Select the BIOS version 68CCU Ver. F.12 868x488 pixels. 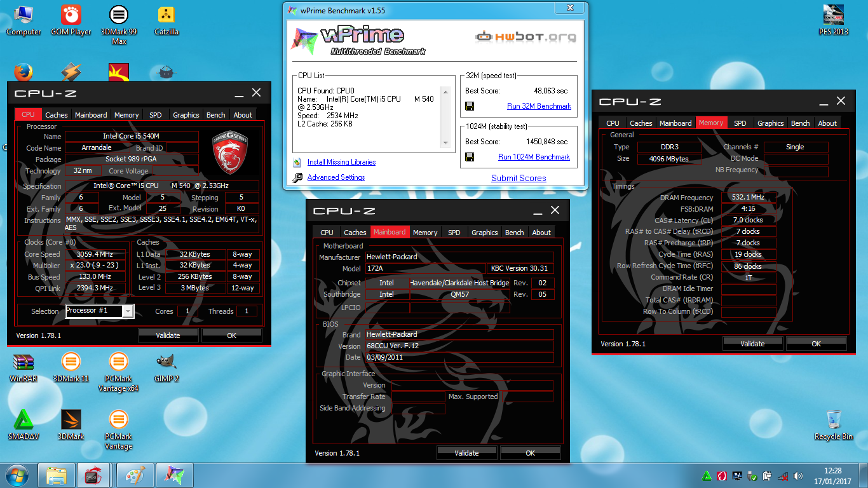[459, 346]
